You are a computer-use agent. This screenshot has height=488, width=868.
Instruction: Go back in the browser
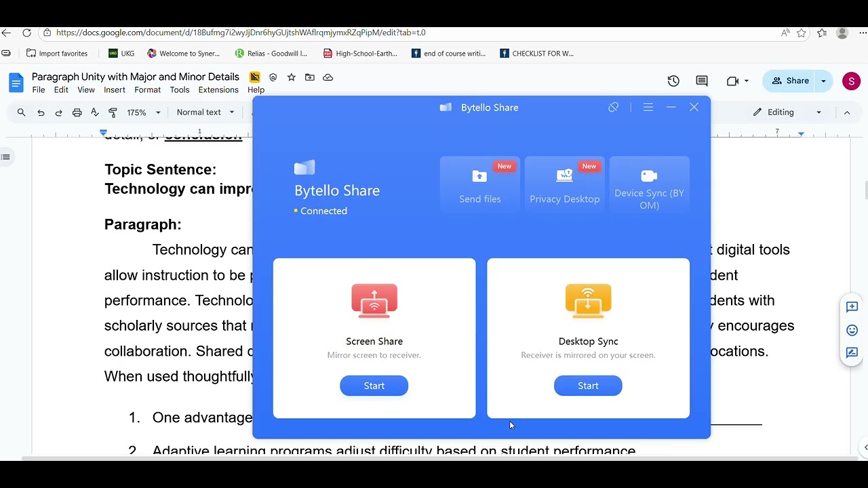coord(6,33)
